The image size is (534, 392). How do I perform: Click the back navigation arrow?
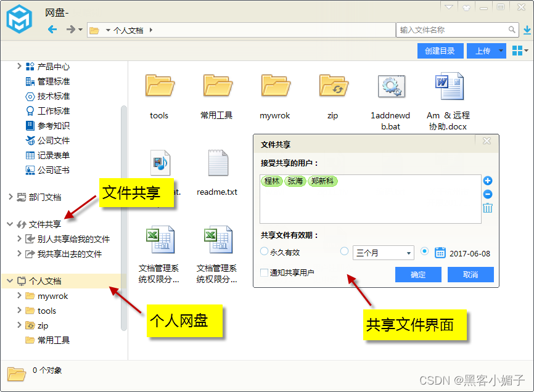(x=52, y=30)
